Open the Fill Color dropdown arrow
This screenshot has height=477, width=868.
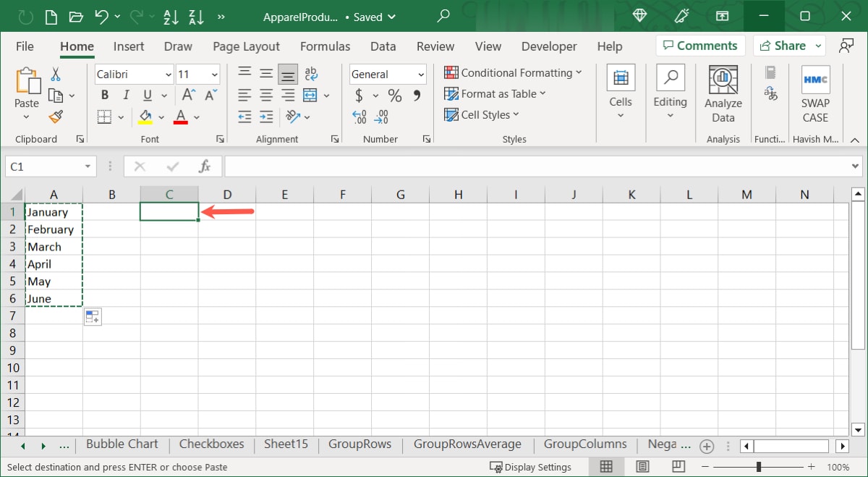162,117
